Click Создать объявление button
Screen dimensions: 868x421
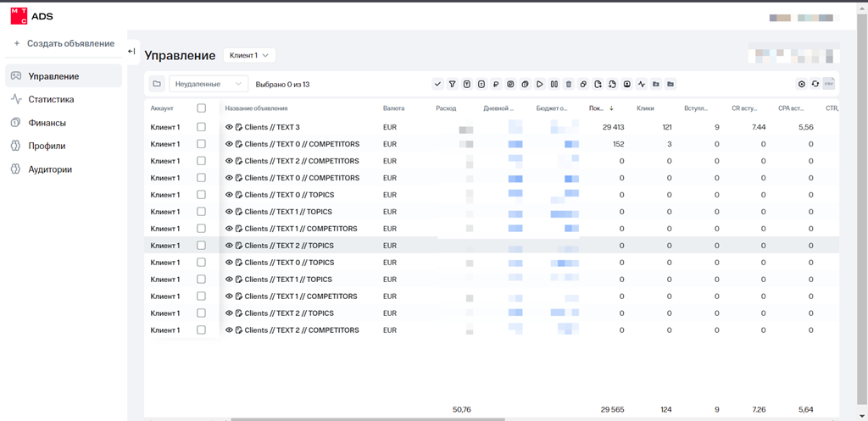coord(64,43)
